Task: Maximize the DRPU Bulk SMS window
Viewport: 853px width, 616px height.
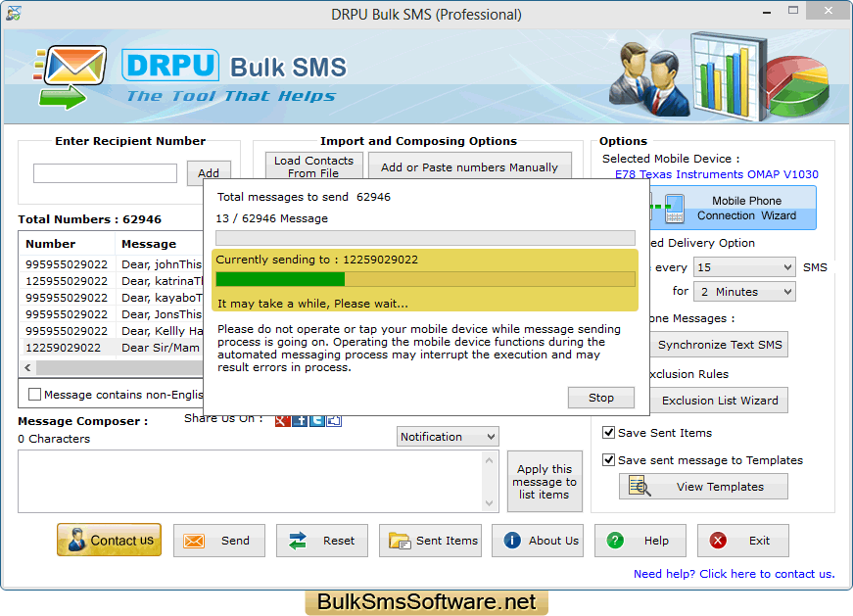Action: pos(793,11)
